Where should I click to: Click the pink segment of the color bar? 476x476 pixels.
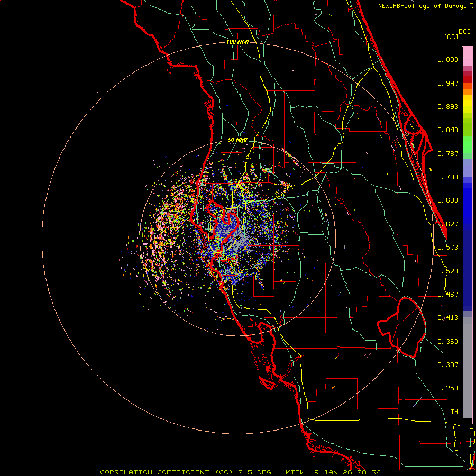pyautogui.click(x=467, y=57)
